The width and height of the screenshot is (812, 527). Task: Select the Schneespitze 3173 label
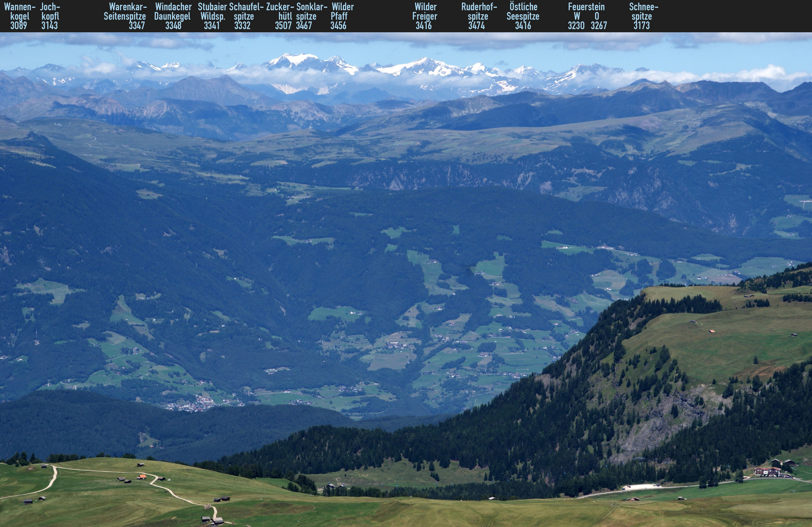[x=643, y=16]
